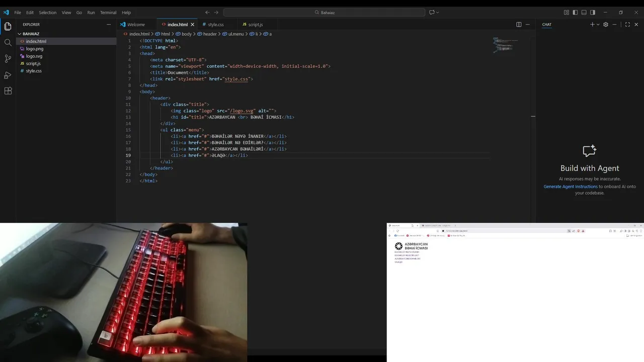Image resolution: width=644 pixels, height=362 pixels.
Task: Open the Edit menu
Action: [x=30, y=12]
